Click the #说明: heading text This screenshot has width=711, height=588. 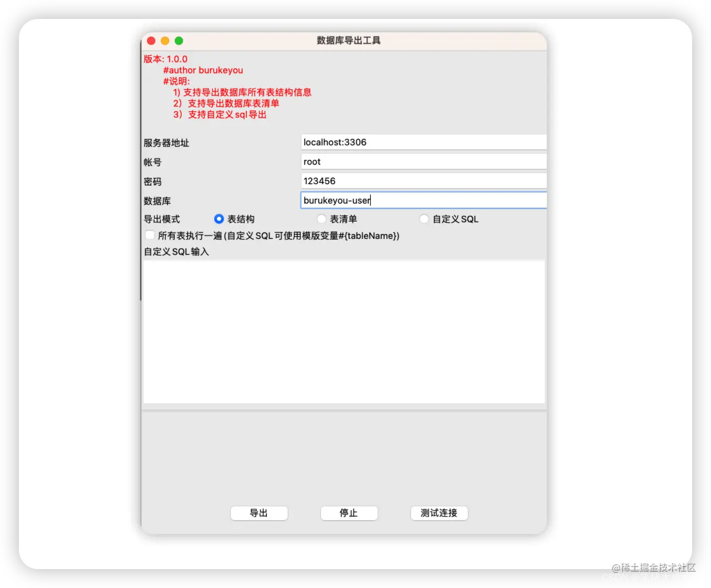pos(176,81)
